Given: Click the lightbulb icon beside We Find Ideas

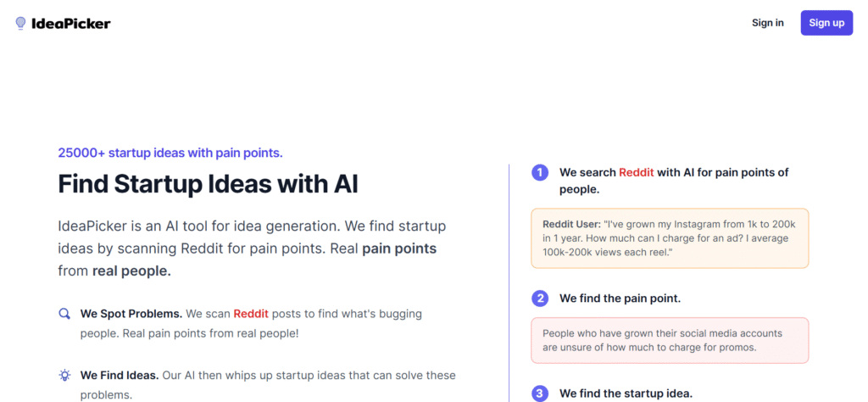Looking at the screenshot, I should point(64,376).
